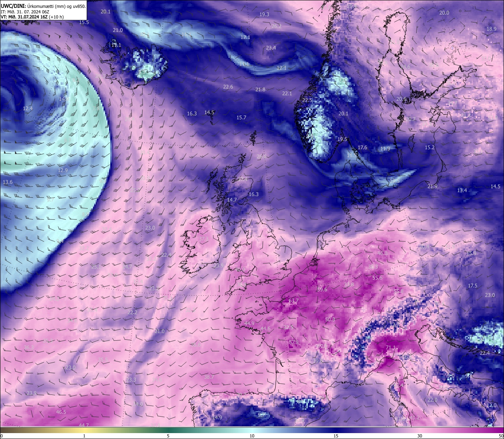Click the 46.0 value over Germany
Image resolution: width=504 pixels, height=439 pixels.
coord(382,253)
